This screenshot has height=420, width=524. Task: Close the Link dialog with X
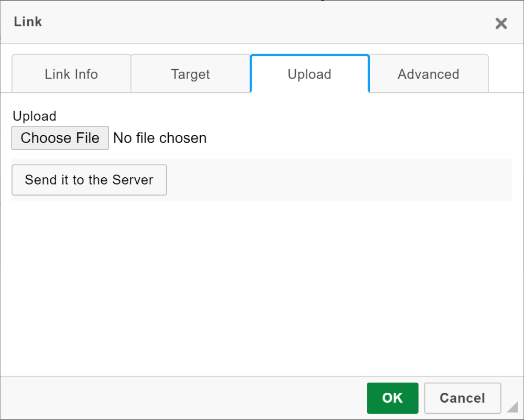[x=501, y=23]
